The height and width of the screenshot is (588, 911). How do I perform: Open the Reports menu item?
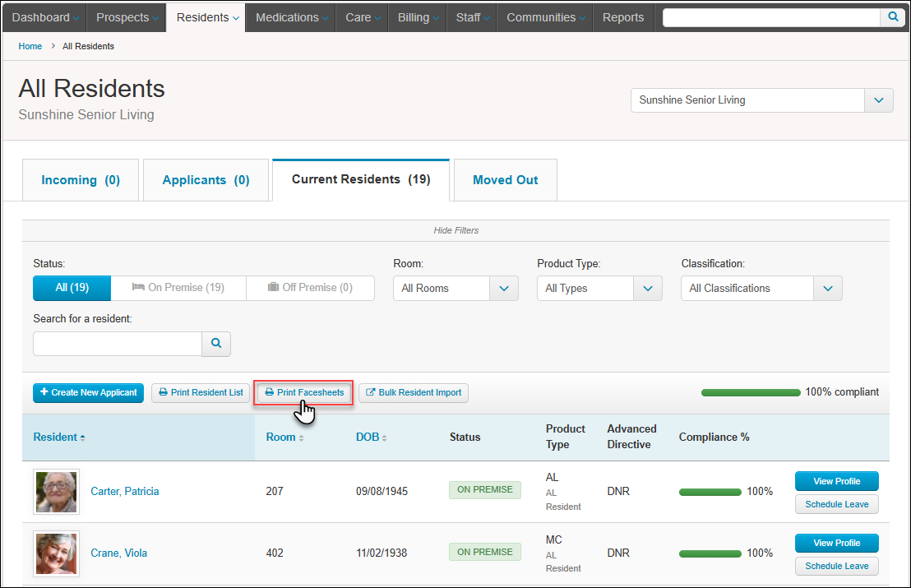click(x=623, y=17)
